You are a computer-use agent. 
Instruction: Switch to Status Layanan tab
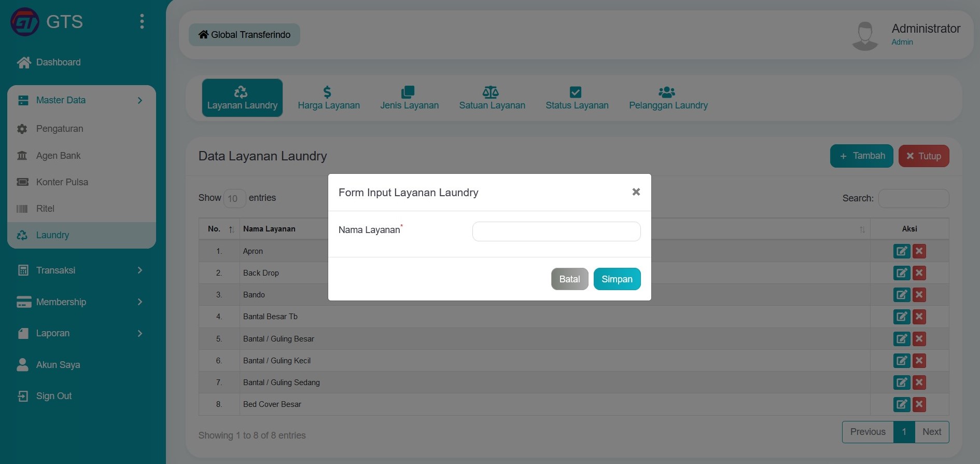click(x=577, y=98)
